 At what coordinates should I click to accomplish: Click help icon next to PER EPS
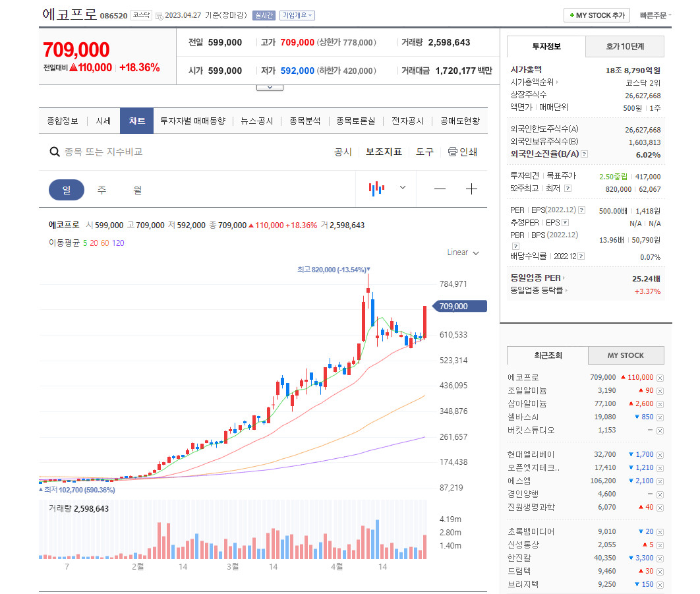582,210
